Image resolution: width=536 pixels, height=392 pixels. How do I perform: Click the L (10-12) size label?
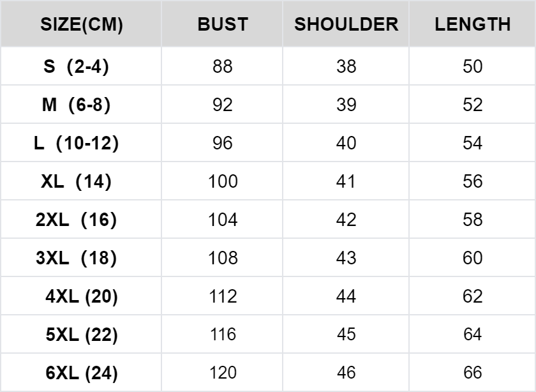(x=77, y=143)
